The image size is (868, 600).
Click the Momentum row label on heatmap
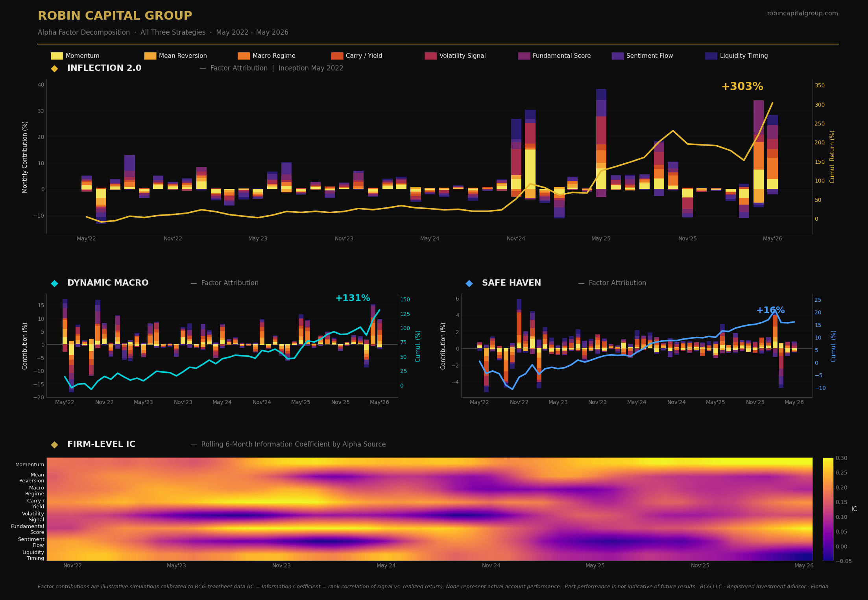click(30, 465)
